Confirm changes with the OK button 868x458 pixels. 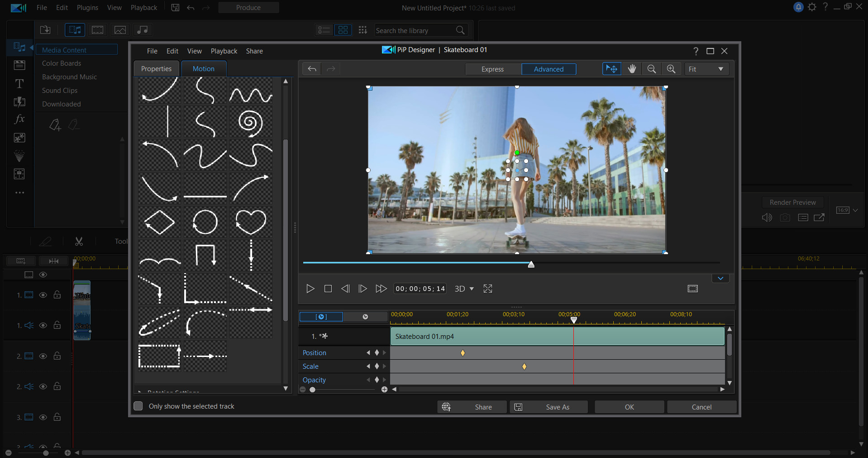point(629,406)
